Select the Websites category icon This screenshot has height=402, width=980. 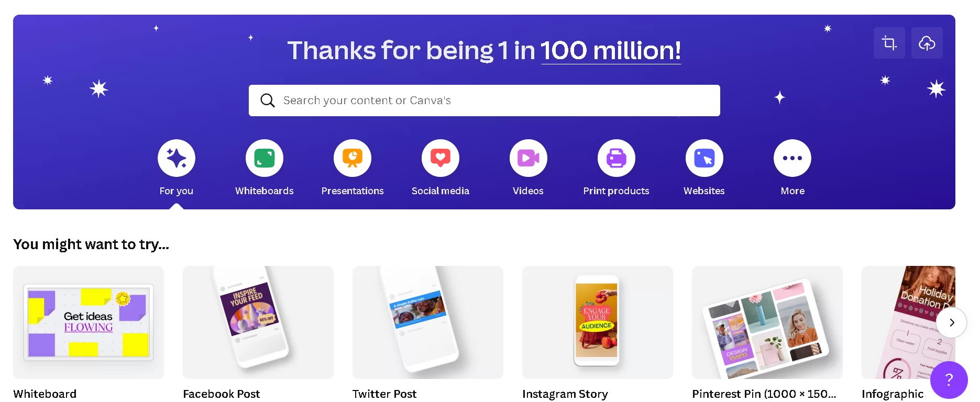(704, 158)
